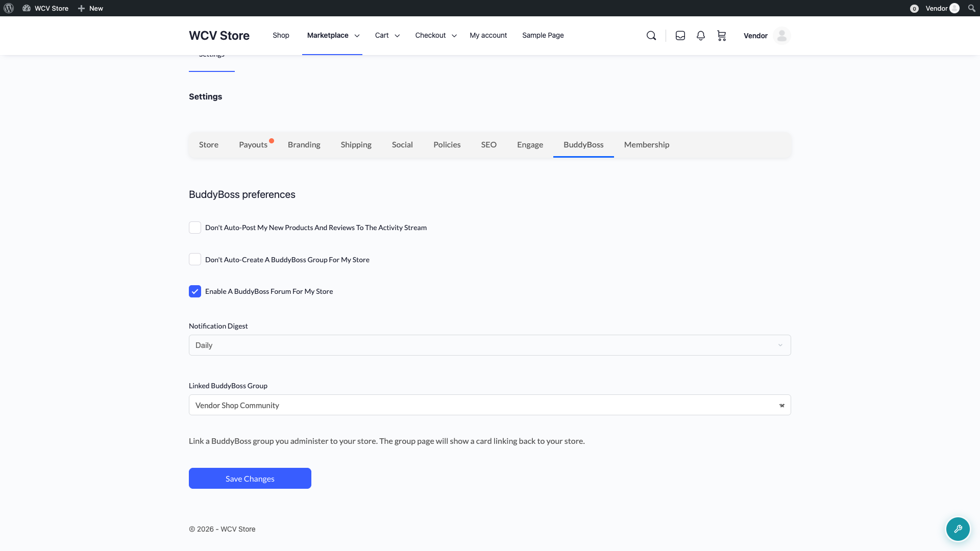Switch to the Membership tab
The height and width of the screenshot is (551, 980).
pos(647,145)
